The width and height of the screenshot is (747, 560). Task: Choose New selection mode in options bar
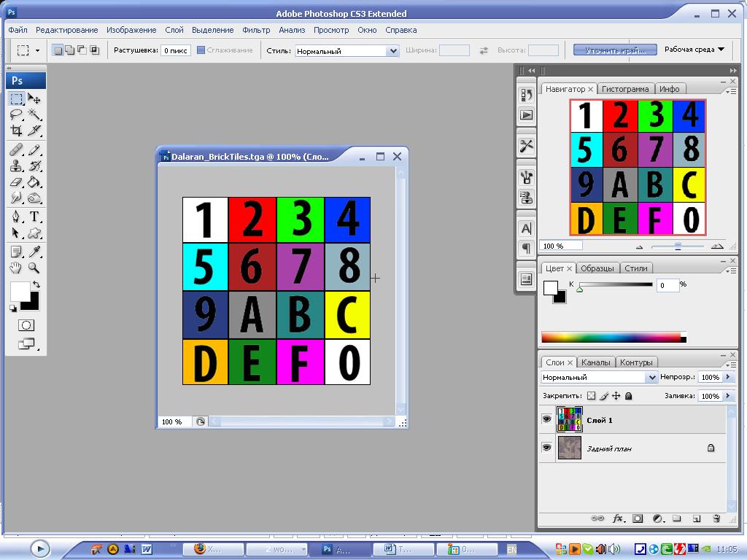pyautogui.click(x=58, y=50)
